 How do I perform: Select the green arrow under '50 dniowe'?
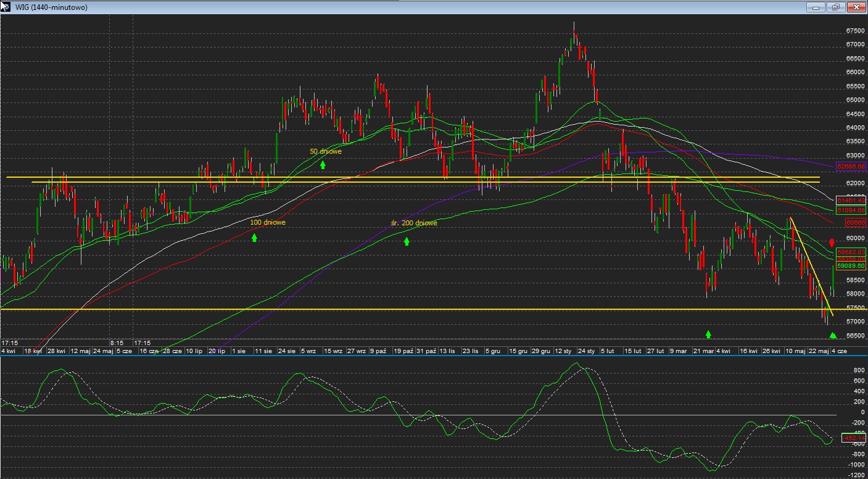click(x=323, y=164)
